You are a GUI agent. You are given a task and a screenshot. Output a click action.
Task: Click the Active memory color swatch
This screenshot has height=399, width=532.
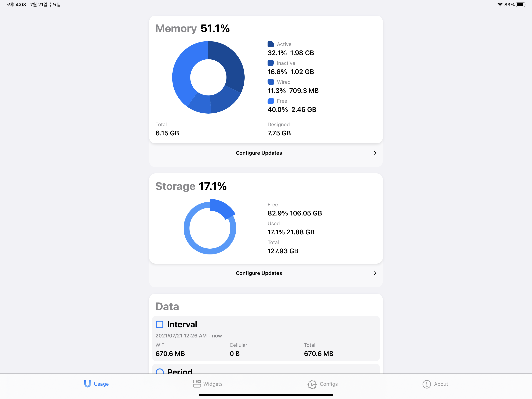coord(270,44)
